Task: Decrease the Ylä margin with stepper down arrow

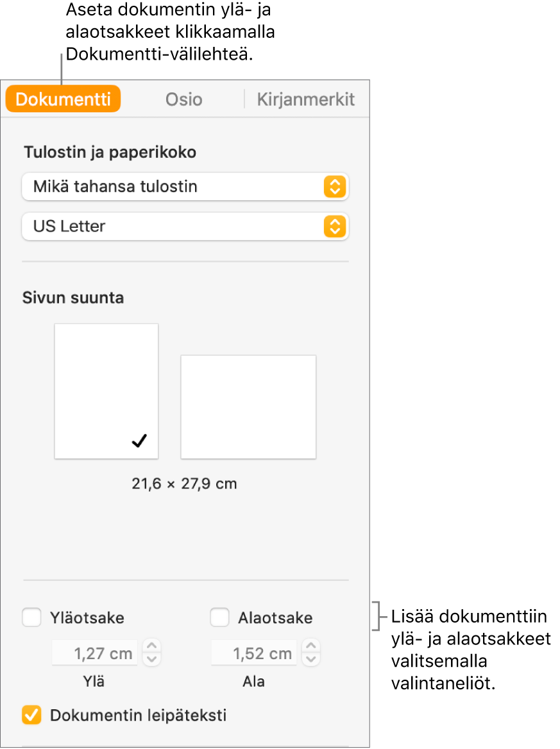Action: click(152, 660)
